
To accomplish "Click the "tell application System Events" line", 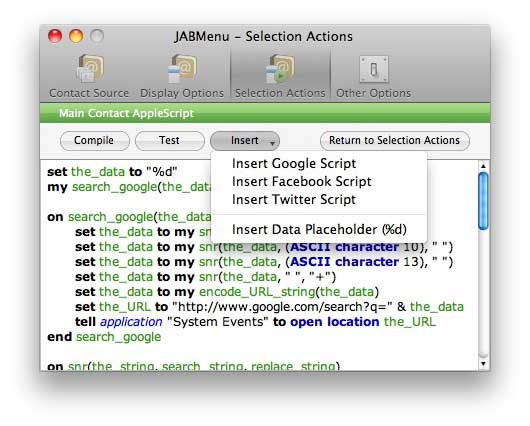I will [x=255, y=322].
